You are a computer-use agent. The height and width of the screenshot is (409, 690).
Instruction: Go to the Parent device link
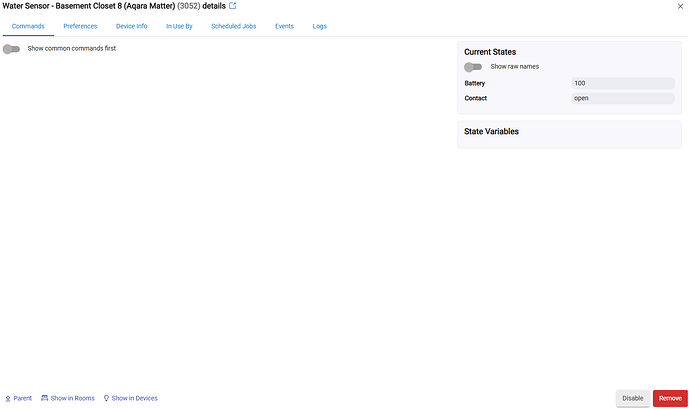click(x=18, y=398)
